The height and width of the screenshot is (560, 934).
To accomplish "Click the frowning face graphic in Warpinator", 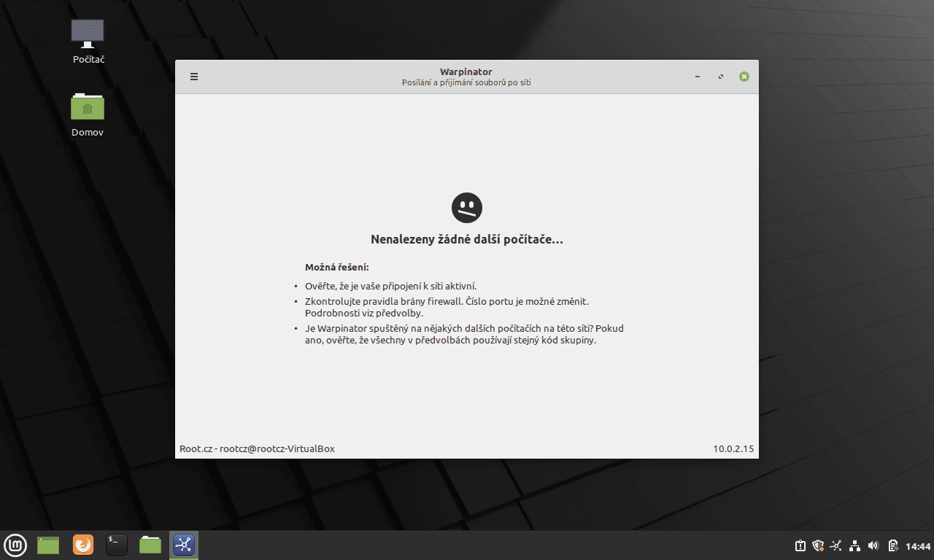I will (x=466, y=208).
